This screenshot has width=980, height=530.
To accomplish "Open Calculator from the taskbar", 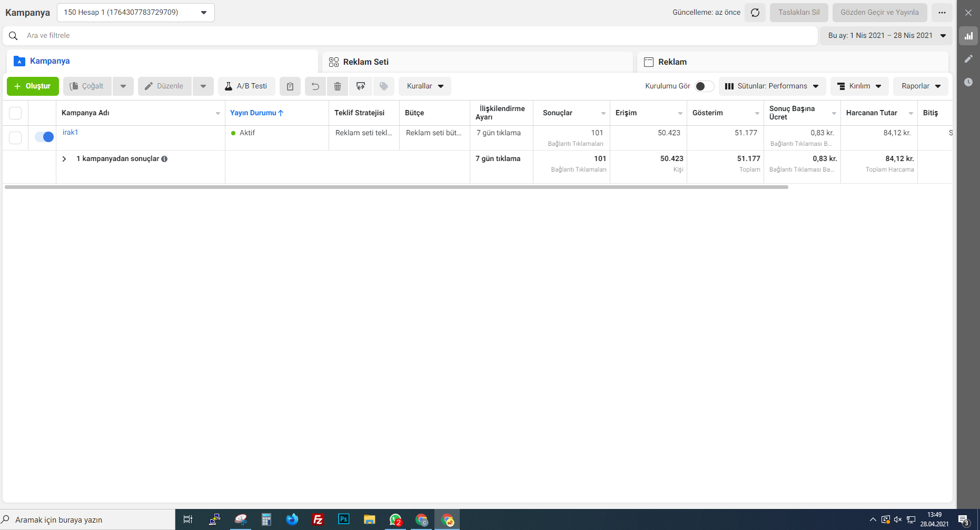I will click(266, 519).
